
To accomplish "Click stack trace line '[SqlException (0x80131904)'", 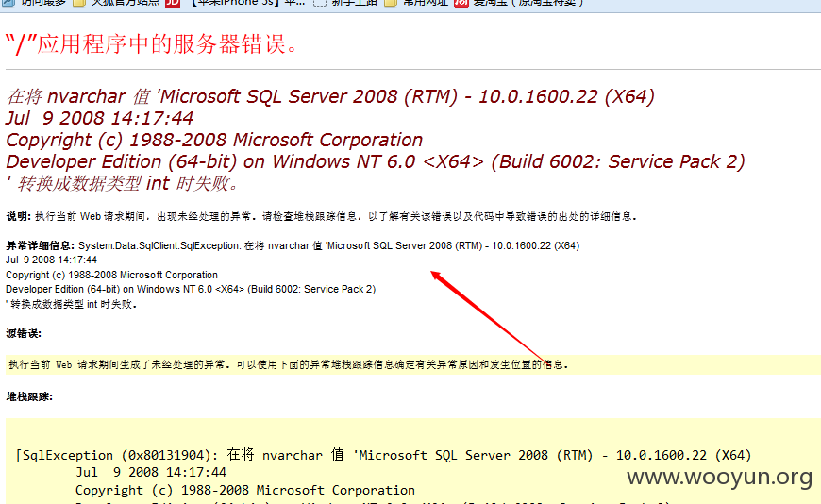I will click(x=384, y=455).
